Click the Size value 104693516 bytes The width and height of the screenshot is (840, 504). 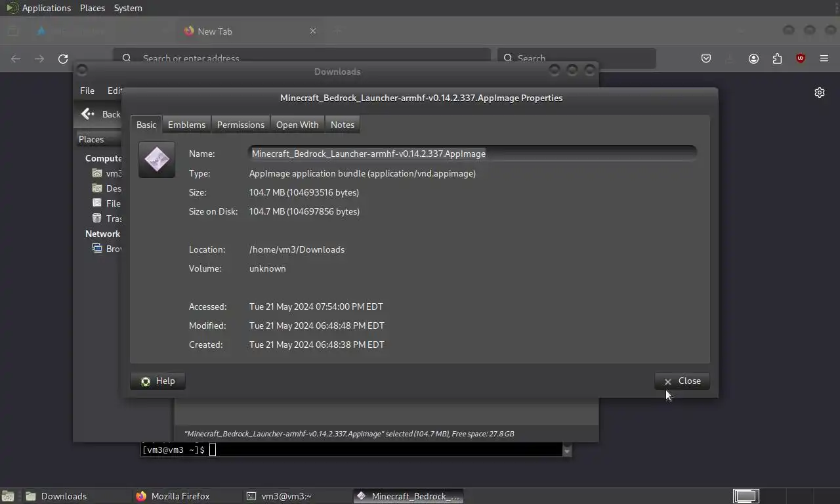pos(304,192)
